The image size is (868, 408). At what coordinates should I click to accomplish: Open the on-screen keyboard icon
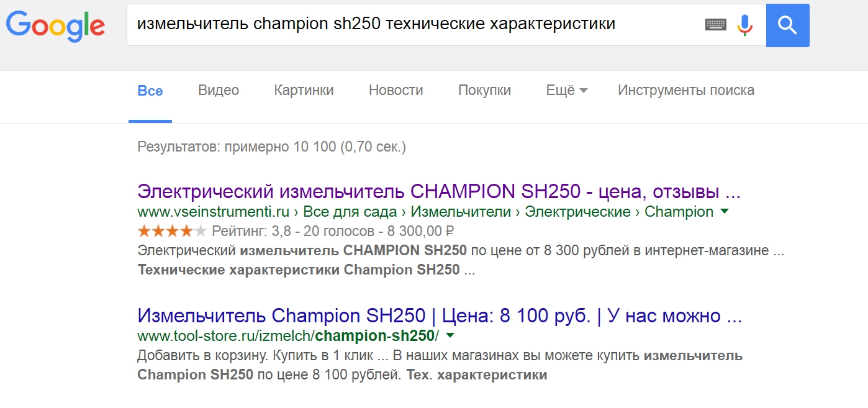pos(716,25)
